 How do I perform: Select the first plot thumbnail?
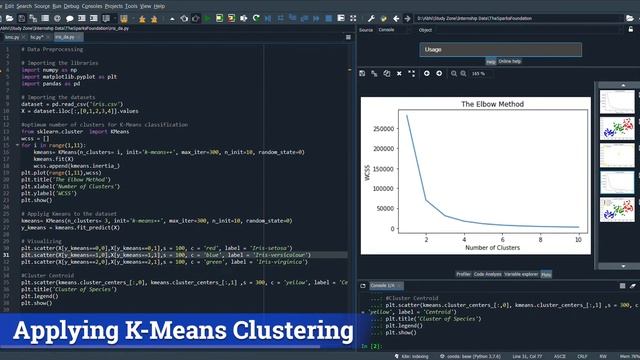click(x=617, y=102)
